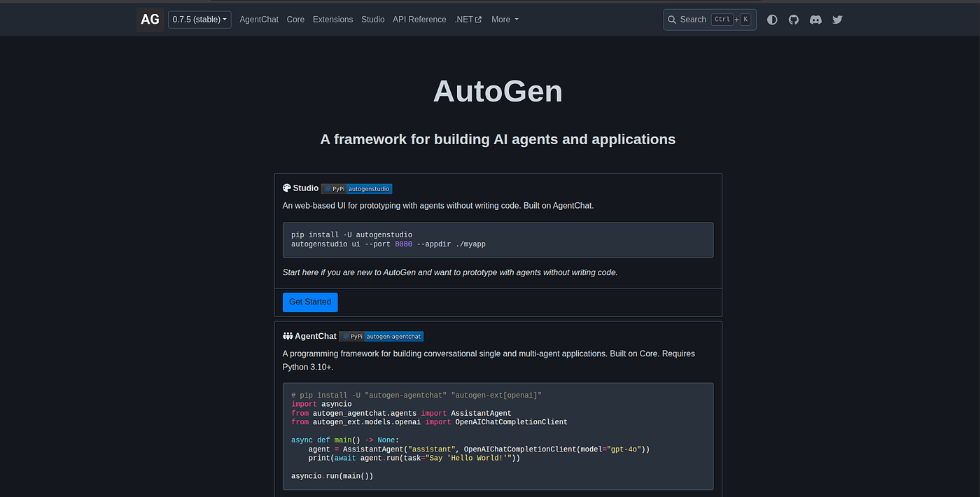
Task: Open the GitHub repository icon
Action: pos(794,20)
